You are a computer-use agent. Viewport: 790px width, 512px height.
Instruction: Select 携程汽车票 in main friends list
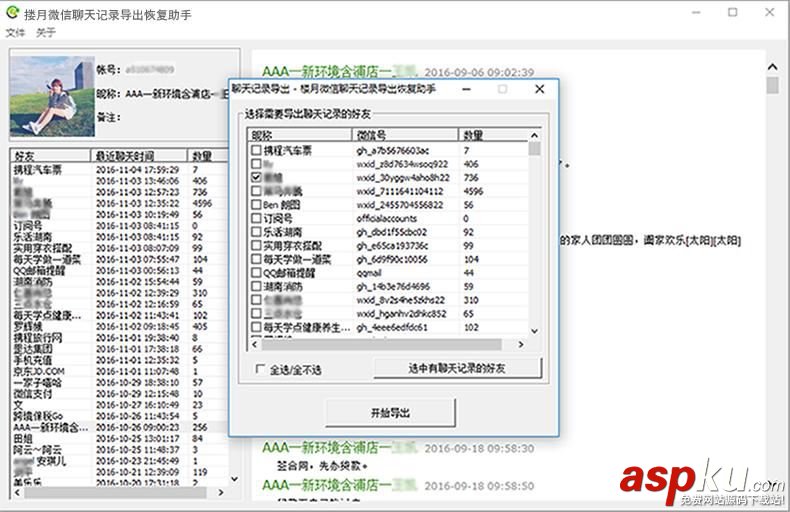point(38,170)
